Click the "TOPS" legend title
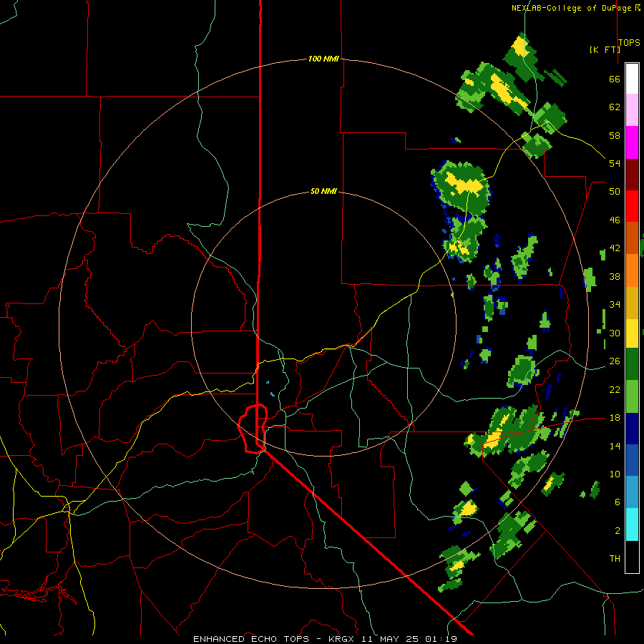The height and width of the screenshot is (644, 644). pos(629,42)
